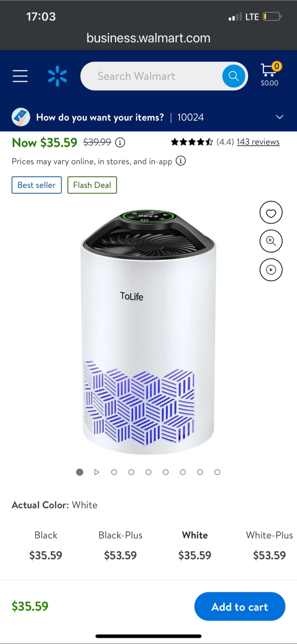297x644 pixels.
Task: Tap the Add to cart button
Action: pos(240,606)
